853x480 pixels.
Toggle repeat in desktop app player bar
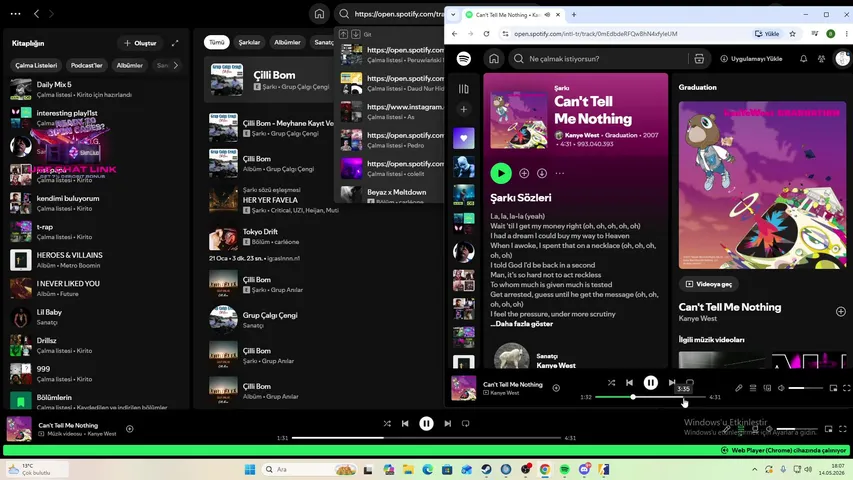(466, 423)
